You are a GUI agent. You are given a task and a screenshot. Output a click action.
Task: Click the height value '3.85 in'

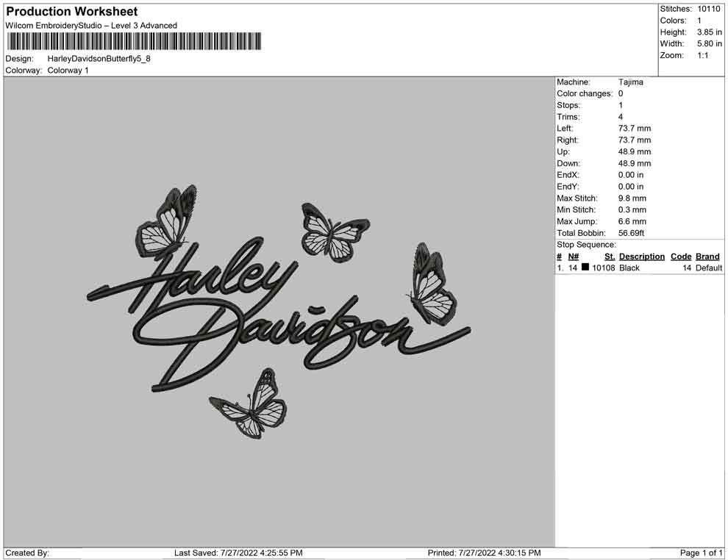(x=710, y=32)
